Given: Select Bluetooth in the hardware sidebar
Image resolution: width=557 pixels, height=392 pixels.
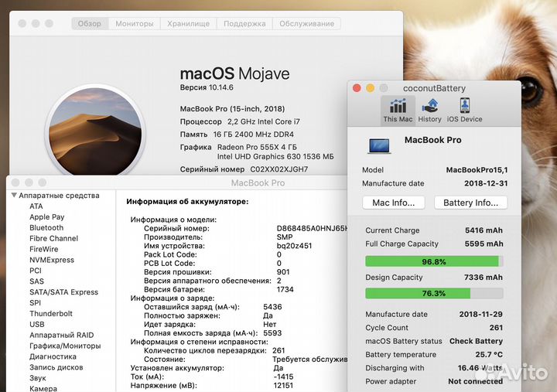Looking at the screenshot, I should [46, 227].
